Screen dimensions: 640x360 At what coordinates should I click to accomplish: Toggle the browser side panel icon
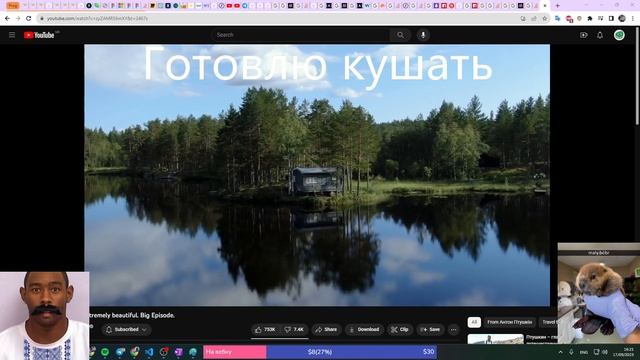point(611,18)
